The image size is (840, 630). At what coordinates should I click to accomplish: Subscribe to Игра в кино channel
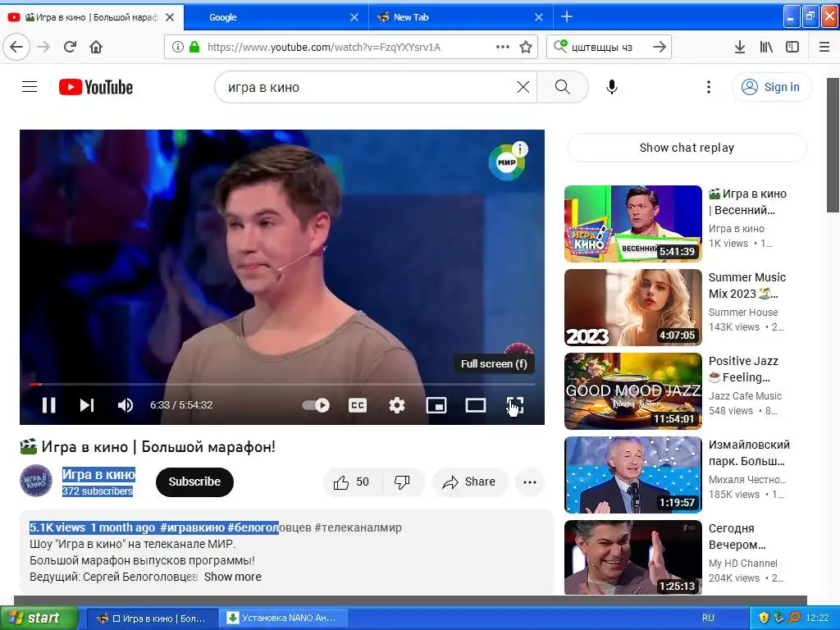[x=194, y=482]
